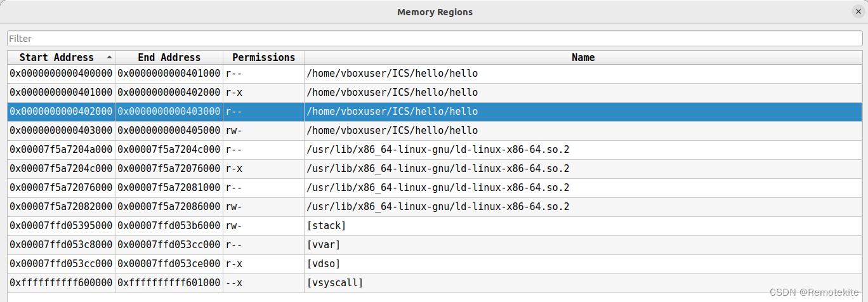Screen dimensions: 868x302
Task: Click the sort arrow in Start Address header
Action: 110,57
